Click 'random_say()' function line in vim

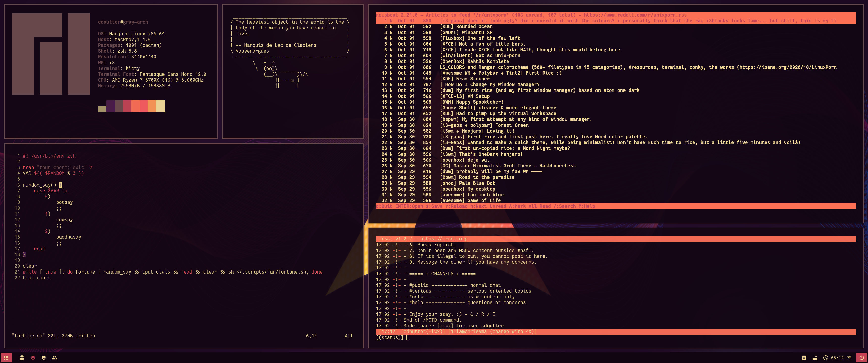click(x=42, y=185)
